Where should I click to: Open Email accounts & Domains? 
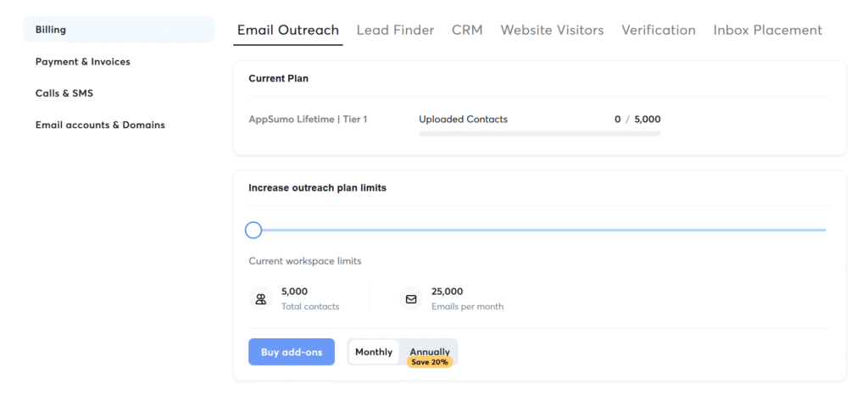pos(100,125)
